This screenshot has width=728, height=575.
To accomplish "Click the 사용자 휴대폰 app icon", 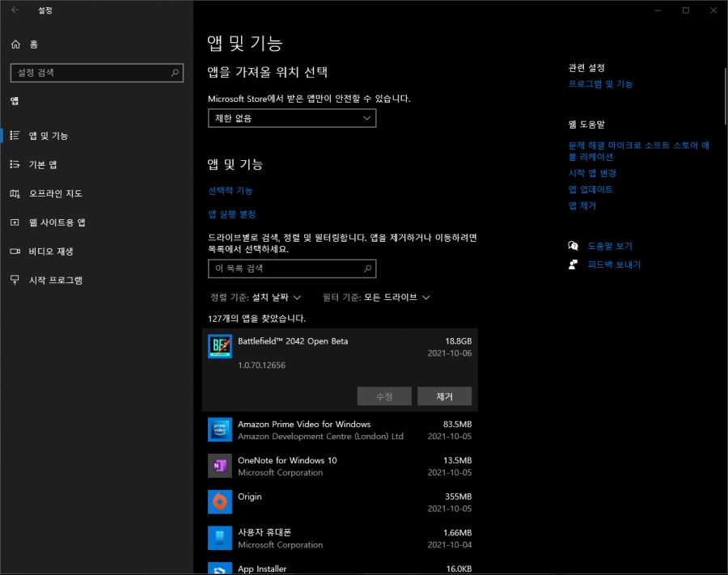I will coord(220,539).
